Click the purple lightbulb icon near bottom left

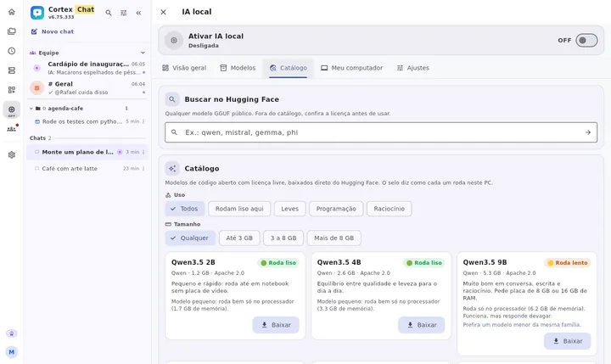(12, 333)
